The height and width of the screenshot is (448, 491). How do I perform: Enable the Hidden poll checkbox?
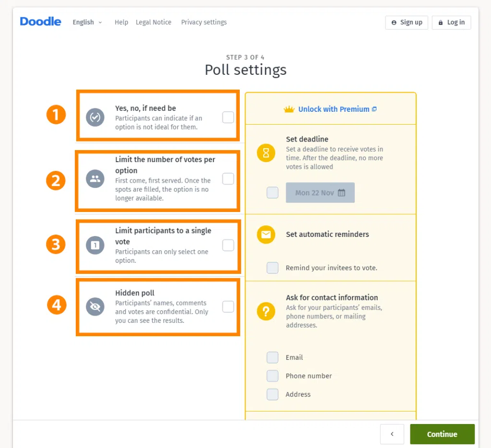pyautogui.click(x=228, y=307)
